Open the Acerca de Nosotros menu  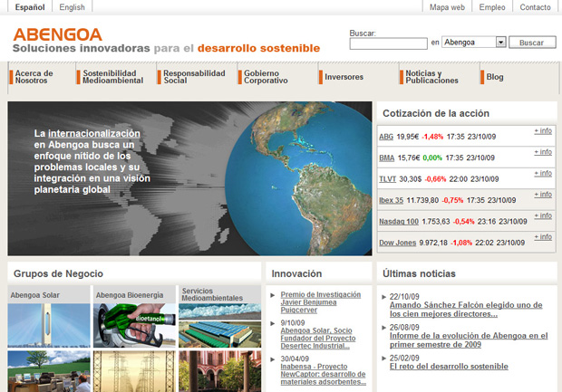[34, 77]
